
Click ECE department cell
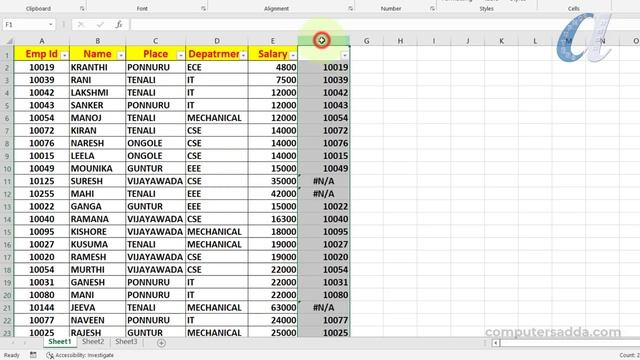[217, 67]
